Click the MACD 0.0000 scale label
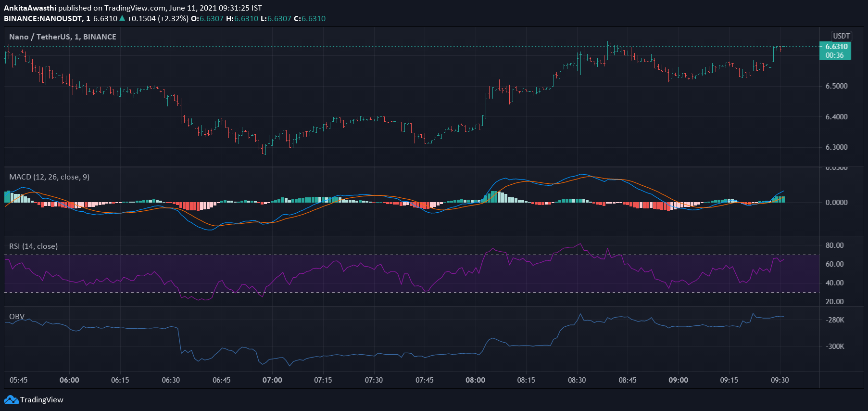868x411 pixels. pos(836,203)
